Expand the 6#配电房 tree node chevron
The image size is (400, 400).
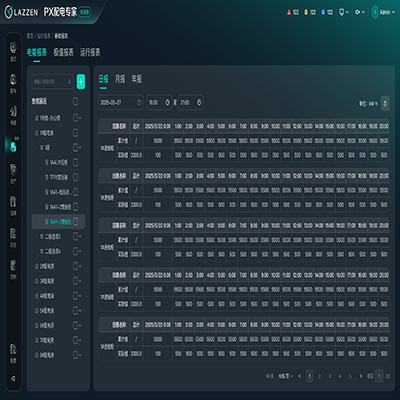pyautogui.click(x=80, y=325)
